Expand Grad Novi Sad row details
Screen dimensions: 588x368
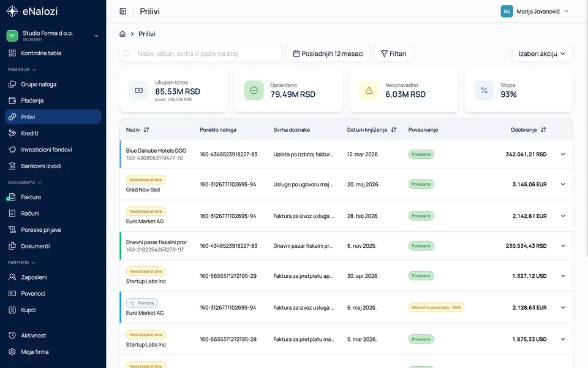(563, 184)
